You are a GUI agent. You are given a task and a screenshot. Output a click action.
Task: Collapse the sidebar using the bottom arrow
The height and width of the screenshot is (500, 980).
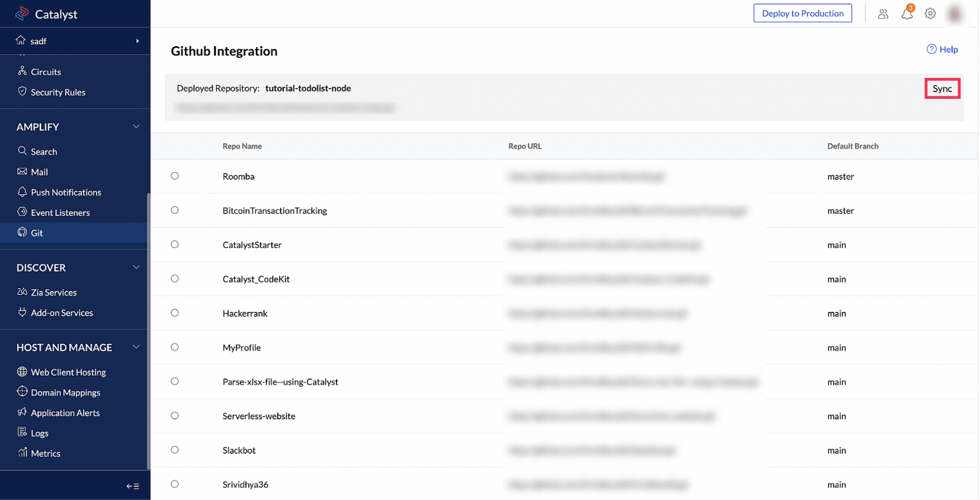(x=133, y=486)
